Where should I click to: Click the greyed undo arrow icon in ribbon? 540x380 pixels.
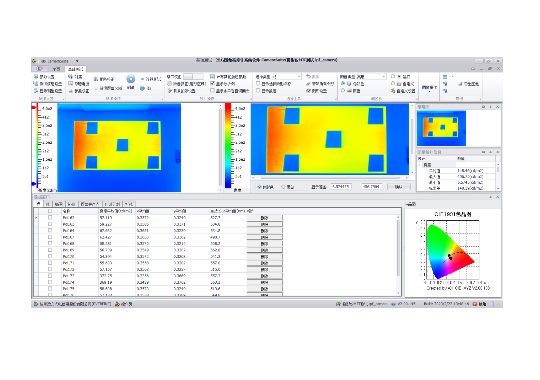click(308, 76)
